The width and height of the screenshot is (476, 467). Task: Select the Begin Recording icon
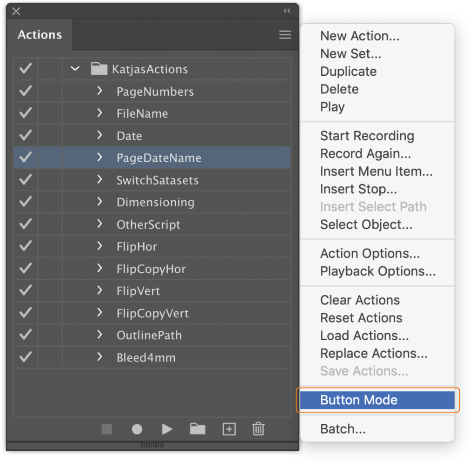pyautogui.click(x=137, y=429)
